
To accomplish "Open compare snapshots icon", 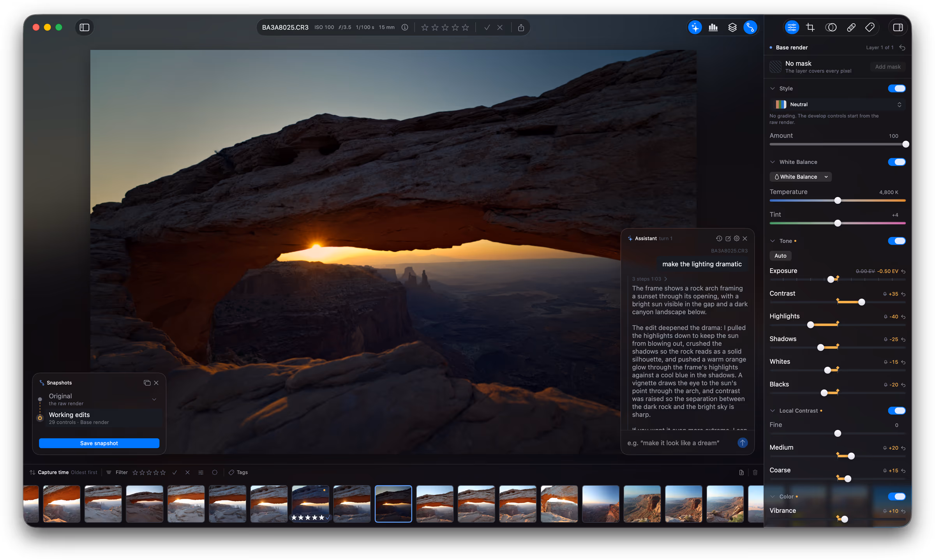I will click(147, 383).
